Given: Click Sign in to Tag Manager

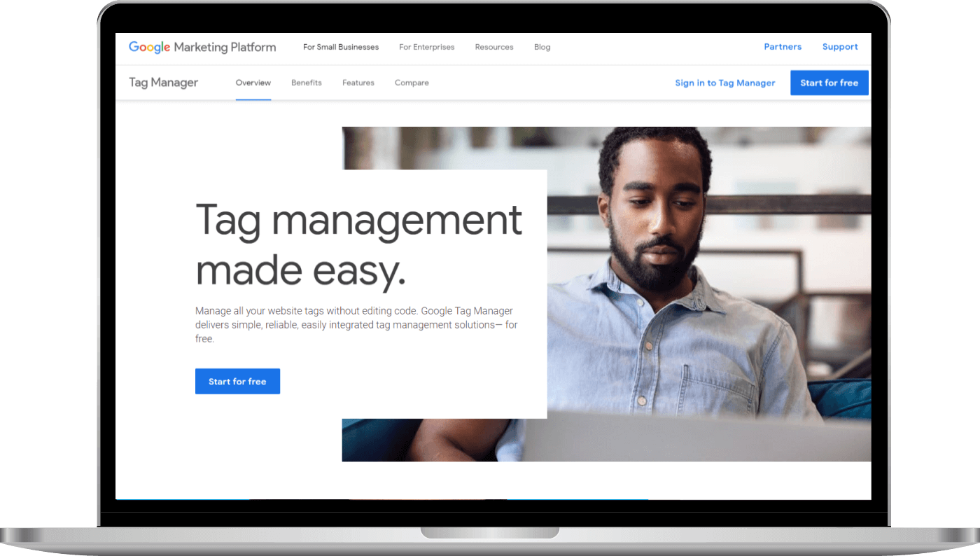Looking at the screenshot, I should (x=725, y=83).
